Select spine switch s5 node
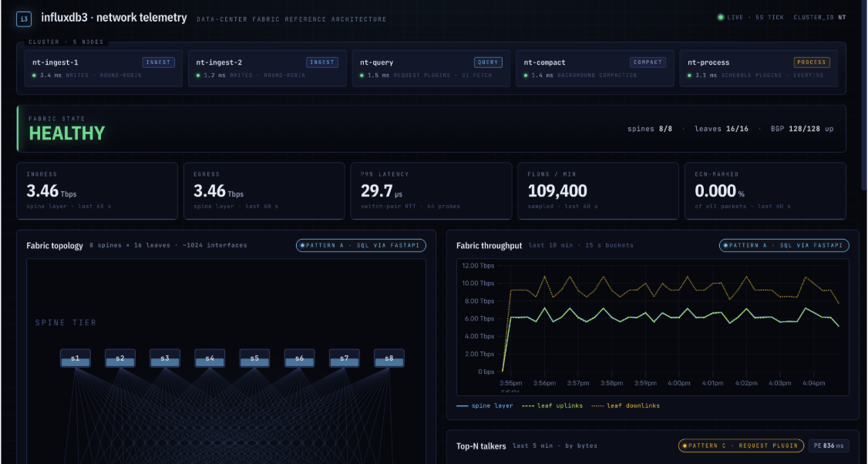Image resolution: width=868 pixels, height=464 pixels. pos(254,358)
